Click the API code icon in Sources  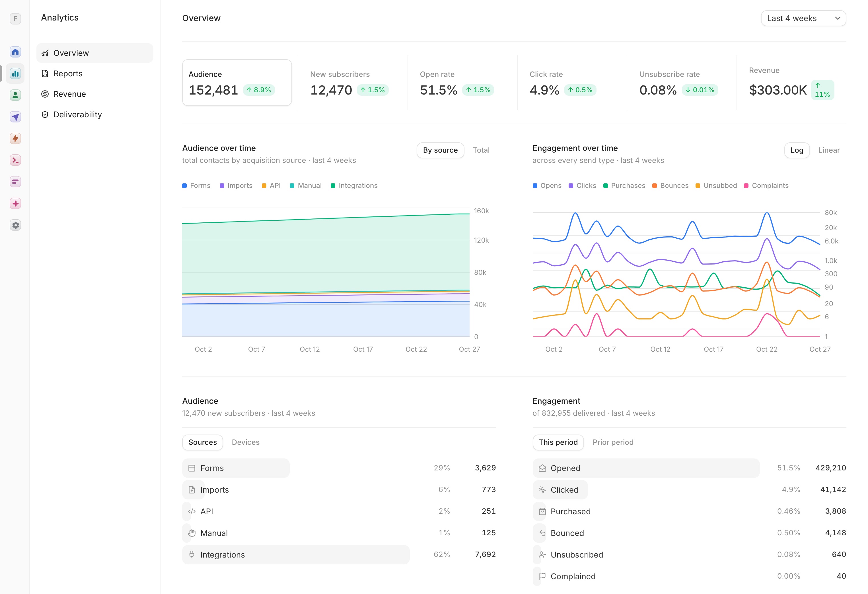(192, 511)
